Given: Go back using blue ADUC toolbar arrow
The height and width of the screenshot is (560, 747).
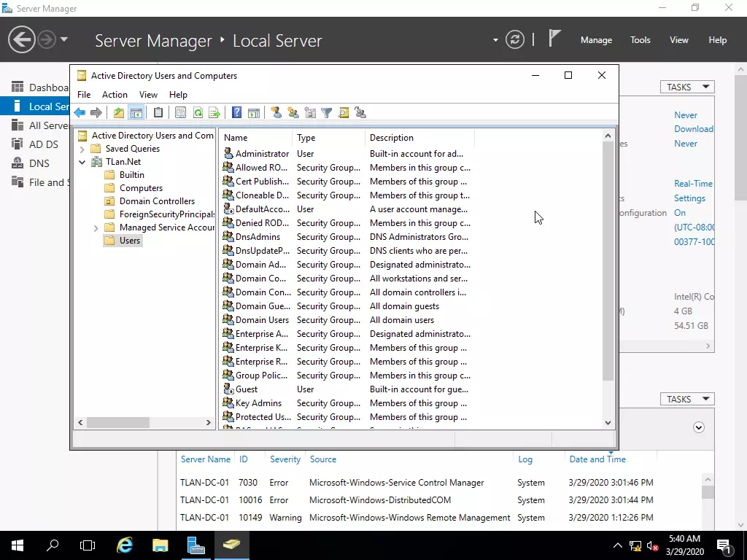Looking at the screenshot, I should point(80,113).
